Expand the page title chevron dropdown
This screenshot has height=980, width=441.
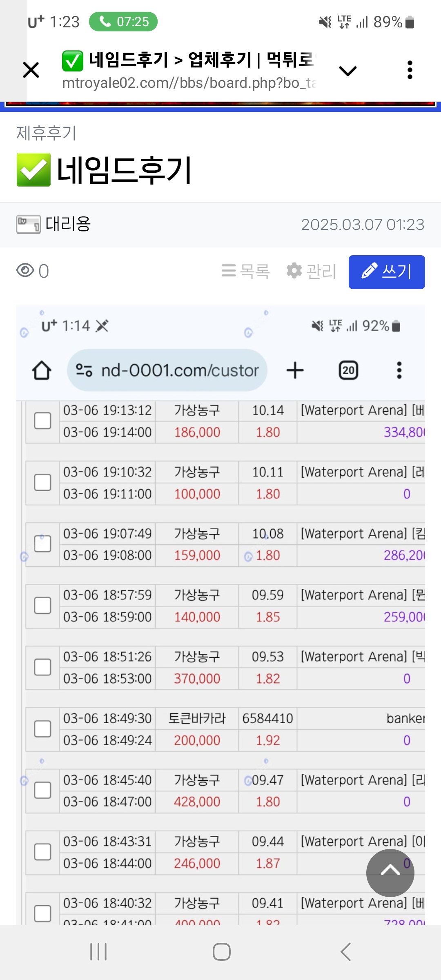point(348,71)
